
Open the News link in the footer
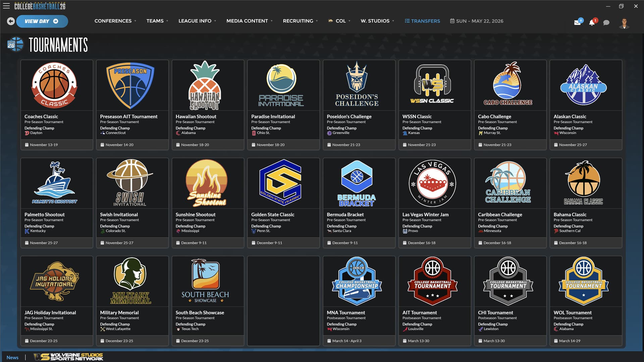[x=12, y=357]
